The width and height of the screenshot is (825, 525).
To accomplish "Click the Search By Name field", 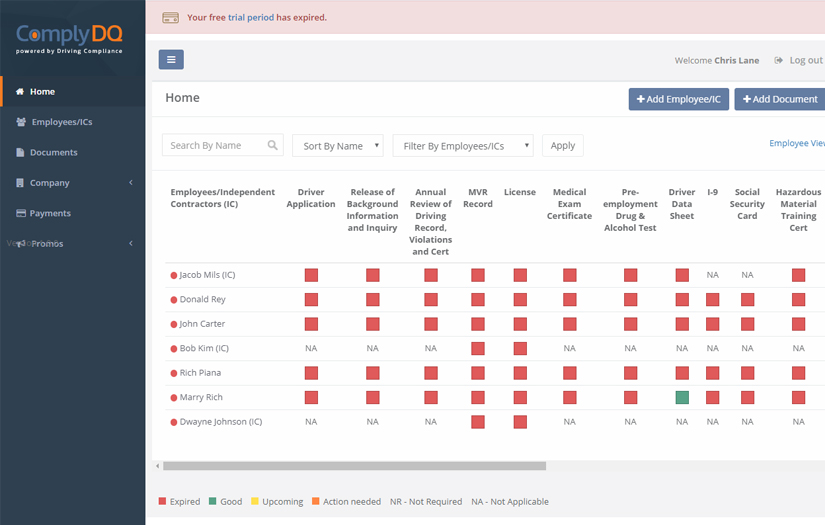I will [x=214, y=146].
